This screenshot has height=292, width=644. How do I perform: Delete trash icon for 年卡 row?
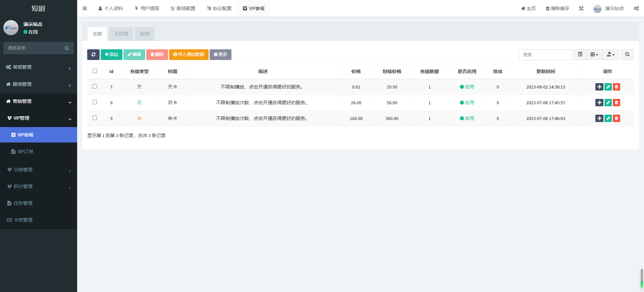click(x=616, y=118)
